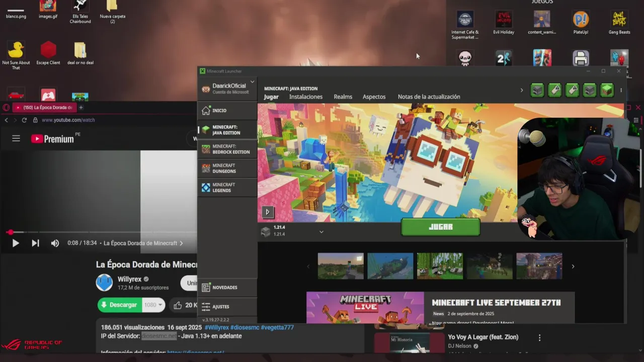Open the Gang Beasts desktop shortcut
The image size is (644, 362).
[x=619, y=23]
